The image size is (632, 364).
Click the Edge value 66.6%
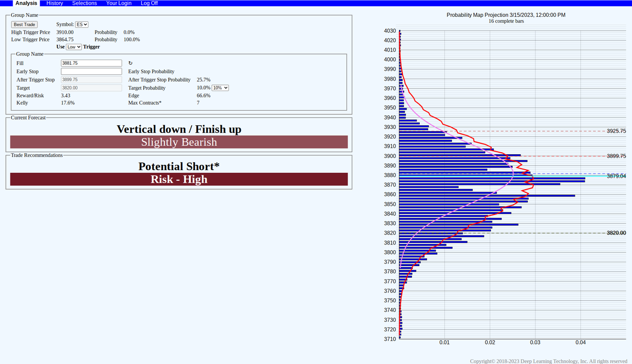pyautogui.click(x=204, y=96)
